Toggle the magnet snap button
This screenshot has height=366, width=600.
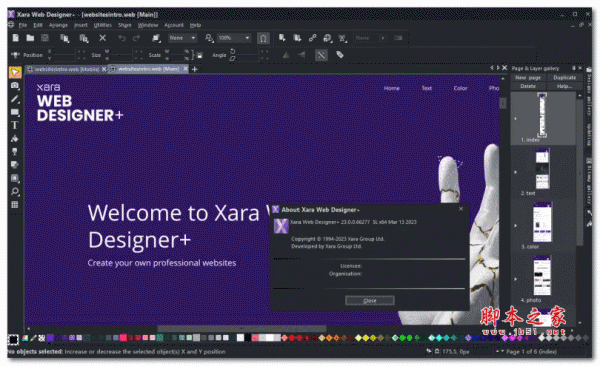pos(263,38)
